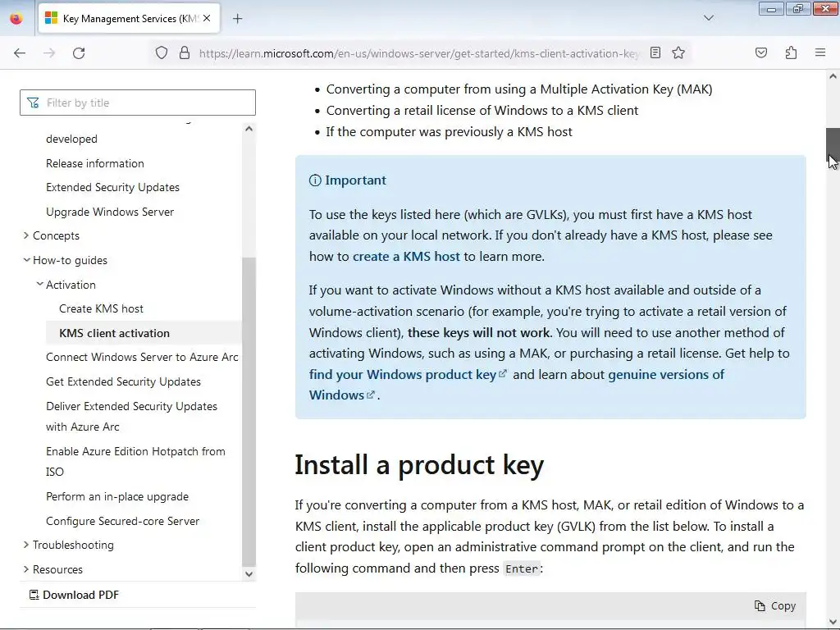Click the URL address bar

(x=419, y=53)
